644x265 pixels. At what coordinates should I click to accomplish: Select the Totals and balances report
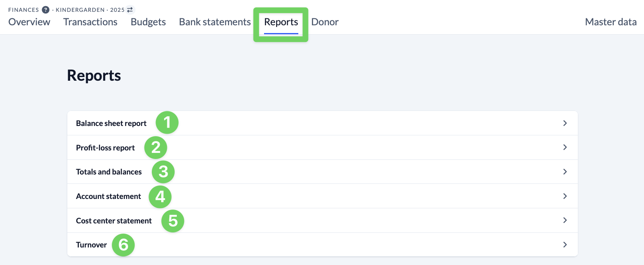pyautogui.click(x=109, y=172)
